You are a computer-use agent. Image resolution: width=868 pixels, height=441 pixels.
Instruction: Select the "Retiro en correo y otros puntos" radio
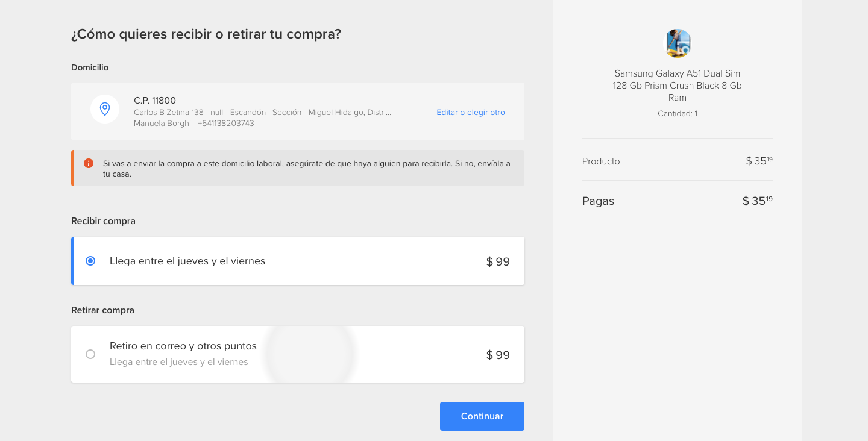(x=90, y=354)
